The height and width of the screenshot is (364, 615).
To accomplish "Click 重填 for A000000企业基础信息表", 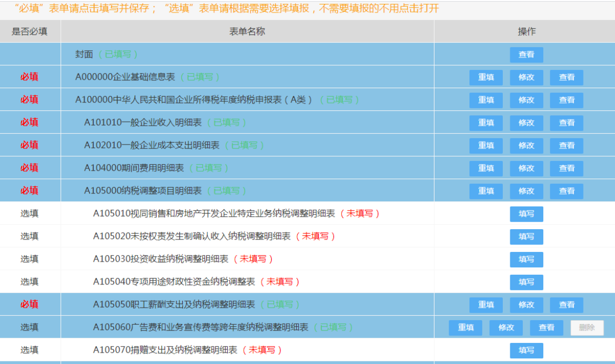I will [x=486, y=77].
